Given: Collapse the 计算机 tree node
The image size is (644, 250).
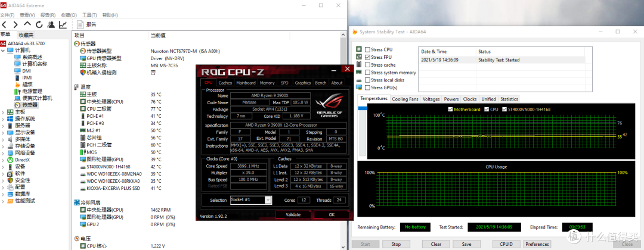Looking at the screenshot, I should [x=4, y=50].
